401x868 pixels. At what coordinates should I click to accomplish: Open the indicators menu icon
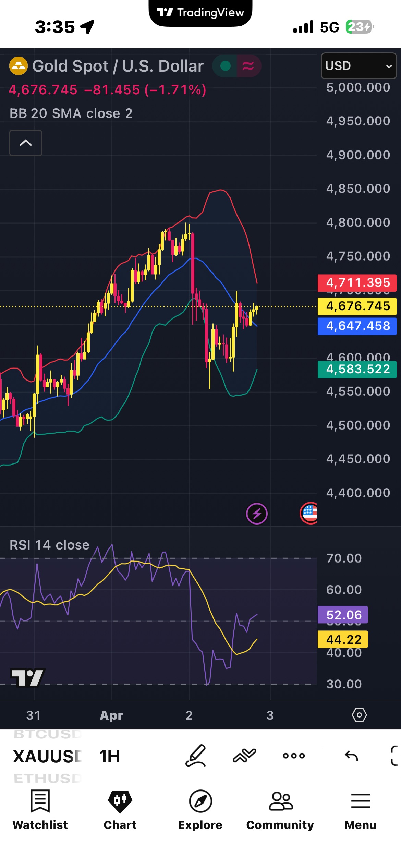244,756
